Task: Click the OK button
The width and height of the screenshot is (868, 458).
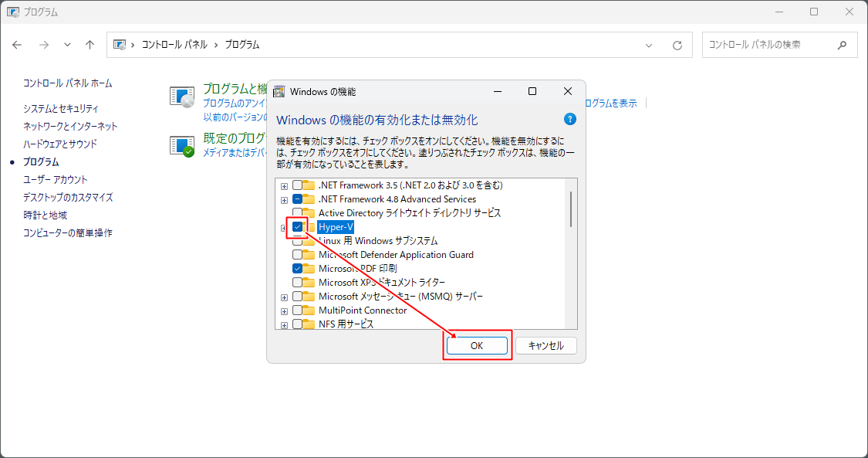Action: (477, 345)
